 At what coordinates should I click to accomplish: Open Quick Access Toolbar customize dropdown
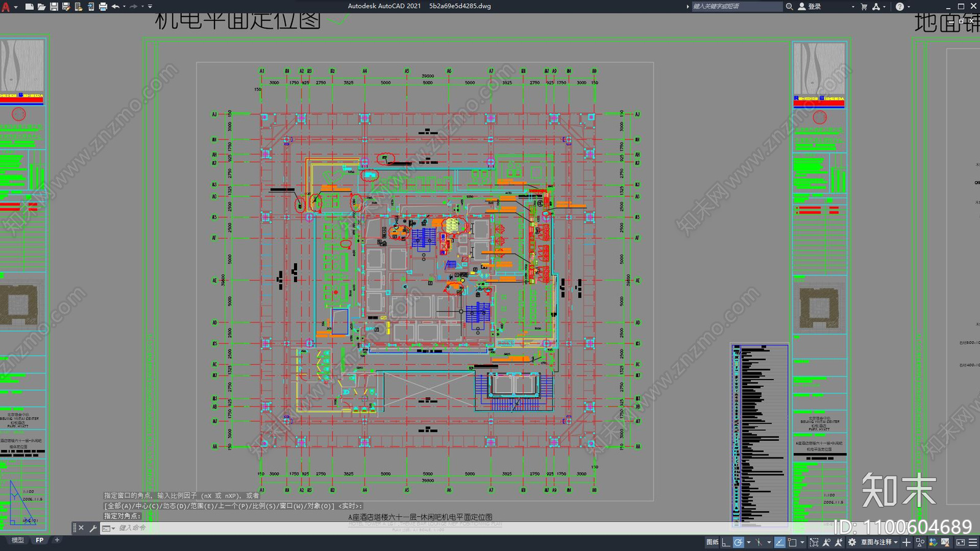click(x=150, y=6)
